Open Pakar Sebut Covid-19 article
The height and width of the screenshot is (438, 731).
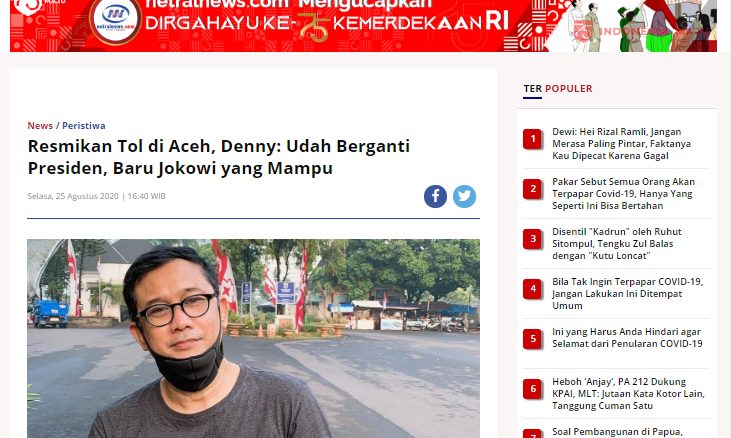623,193
